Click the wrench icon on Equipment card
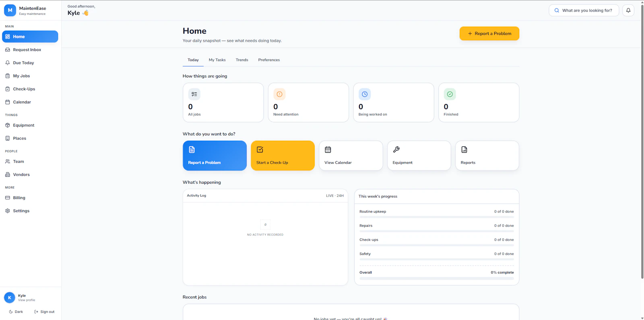The width and height of the screenshot is (644, 320). [x=396, y=150]
